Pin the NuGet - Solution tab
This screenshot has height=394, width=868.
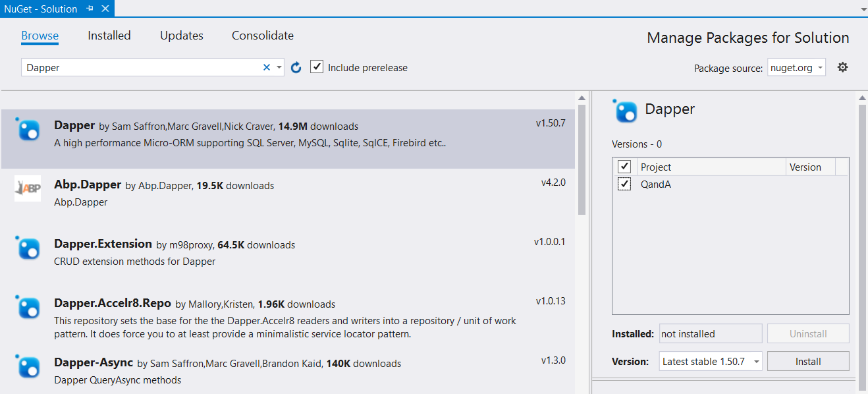point(90,9)
